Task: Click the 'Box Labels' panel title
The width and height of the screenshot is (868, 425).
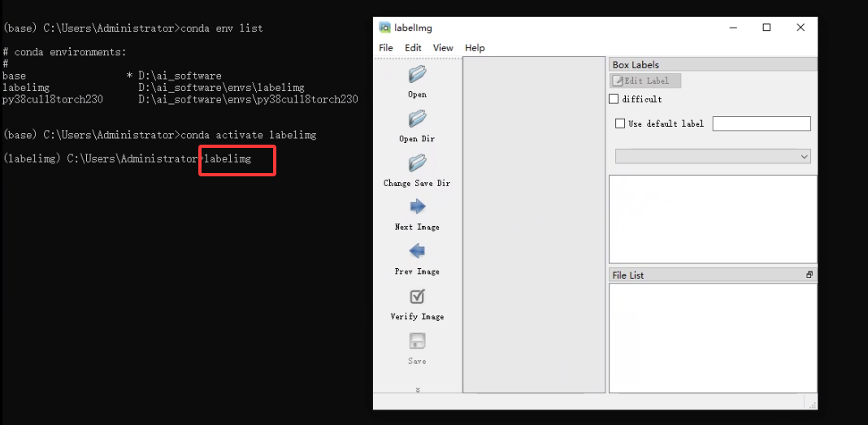Action: pyautogui.click(x=636, y=65)
